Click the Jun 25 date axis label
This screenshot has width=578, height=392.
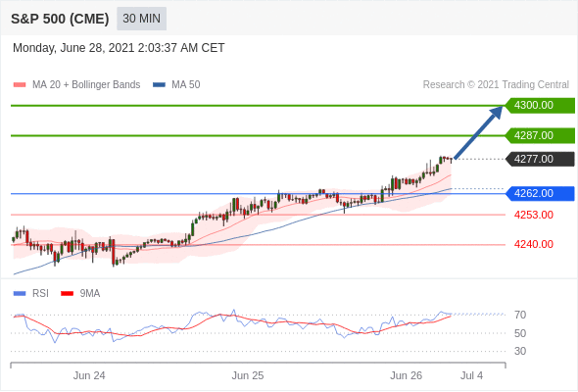247,375
